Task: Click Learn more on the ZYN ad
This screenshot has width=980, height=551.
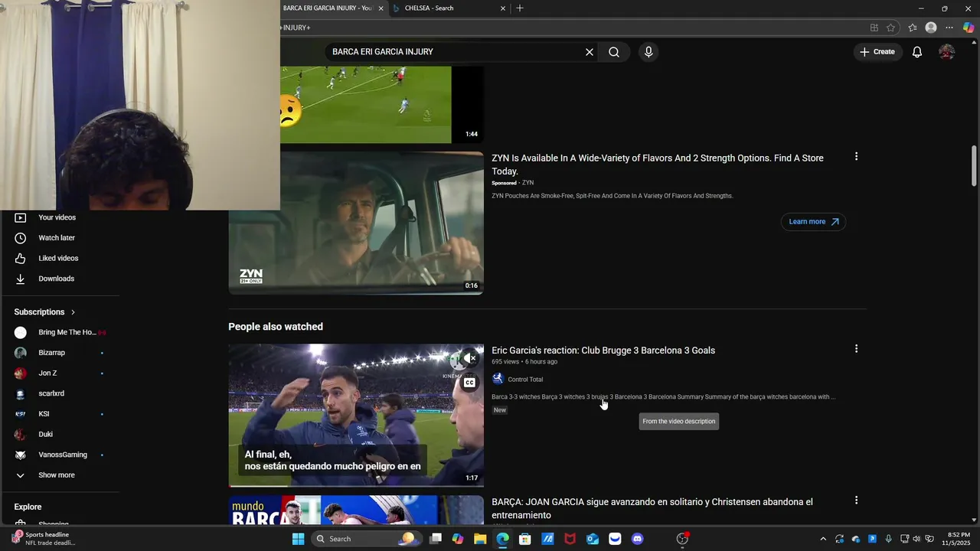Action: click(813, 222)
